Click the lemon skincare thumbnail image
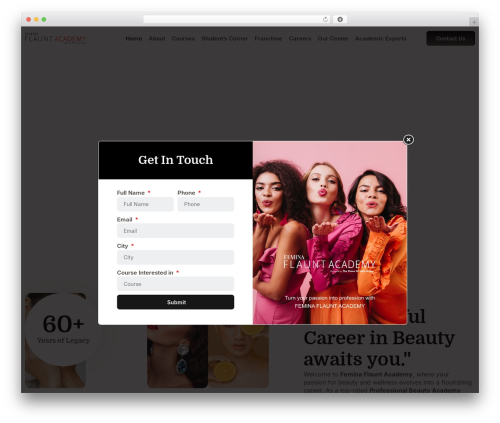Screen dimensions: 500x423 coord(239,356)
